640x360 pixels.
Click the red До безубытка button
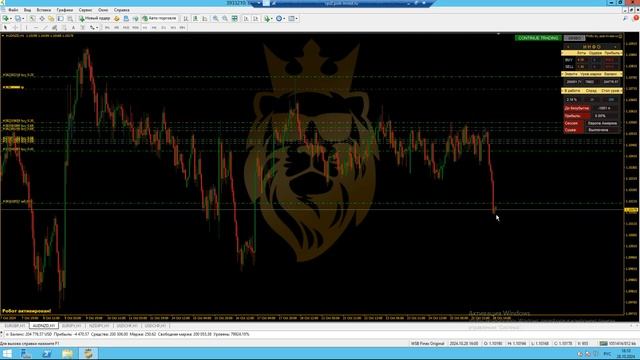point(577,108)
